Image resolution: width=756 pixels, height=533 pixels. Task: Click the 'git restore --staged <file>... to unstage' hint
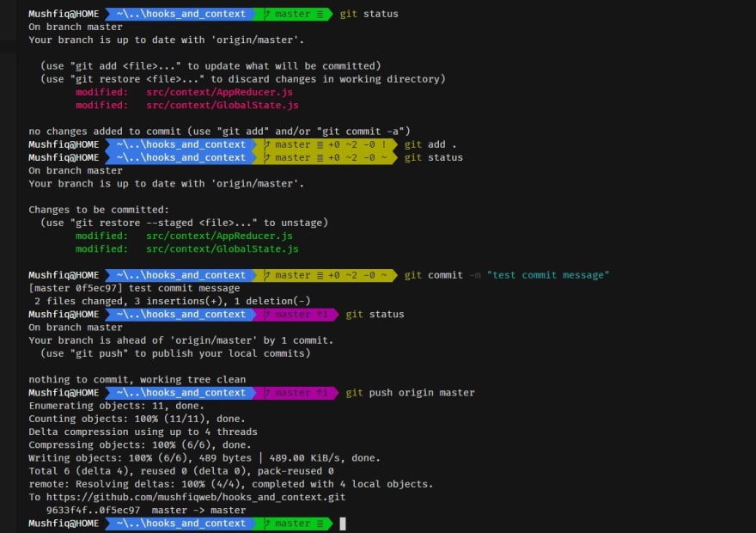(184, 223)
